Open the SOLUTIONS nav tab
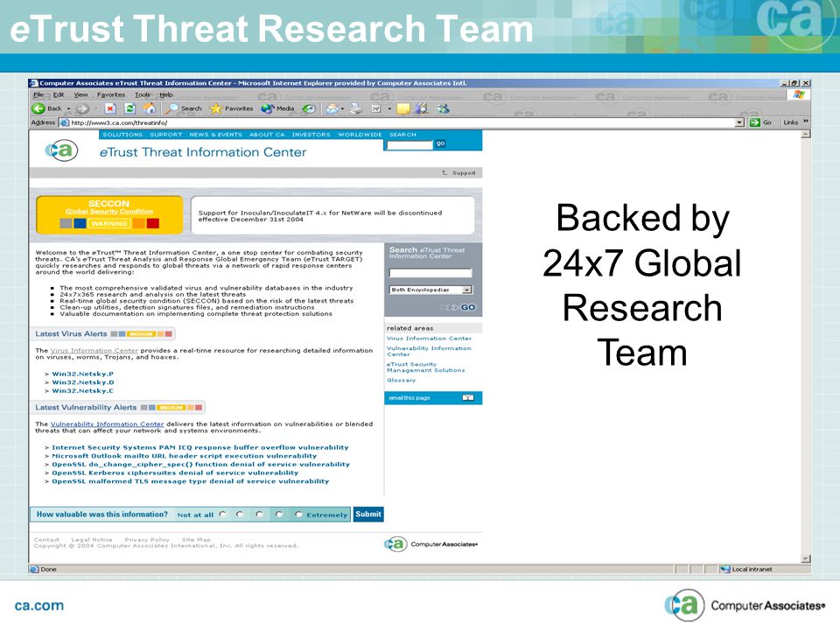Screen dimensions: 840x630 click(x=122, y=135)
